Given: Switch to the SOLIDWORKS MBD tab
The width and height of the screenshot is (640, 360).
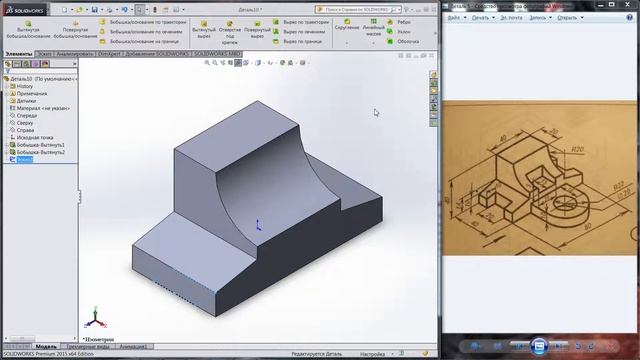Looking at the screenshot, I should coord(217,54).
